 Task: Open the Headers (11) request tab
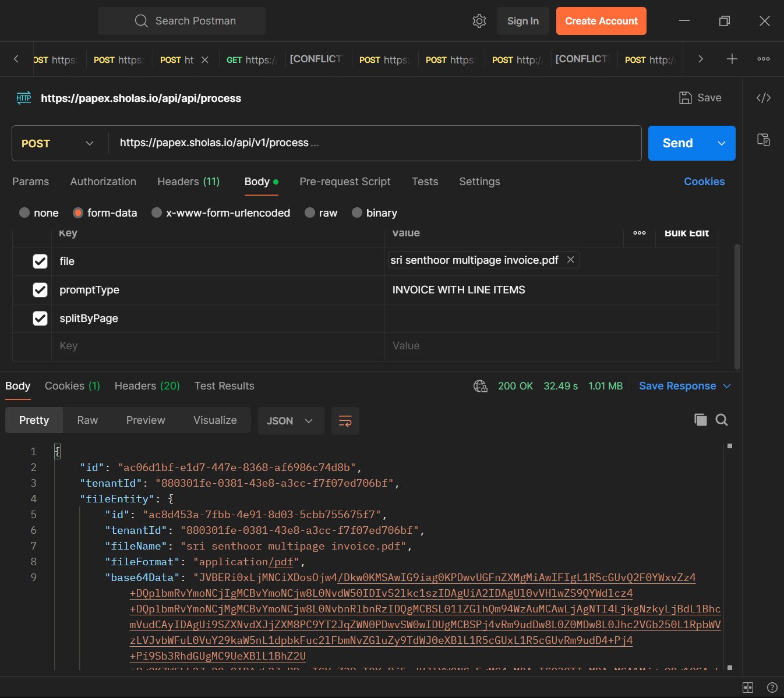point(189,182)
